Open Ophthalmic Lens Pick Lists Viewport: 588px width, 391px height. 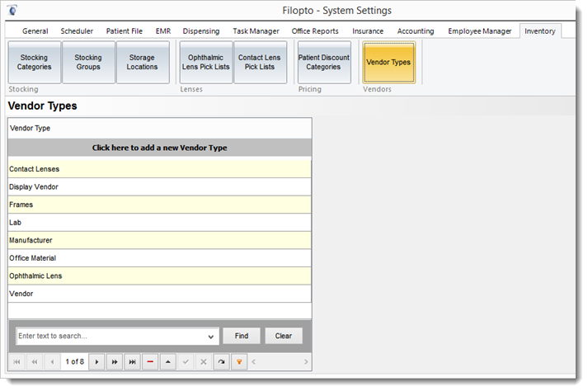206,63
